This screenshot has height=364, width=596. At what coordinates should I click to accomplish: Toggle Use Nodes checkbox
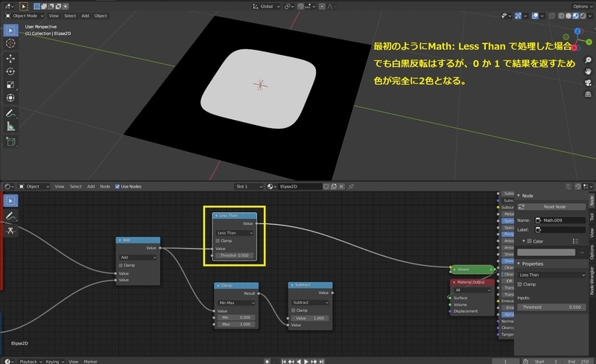tap(118, 187)
